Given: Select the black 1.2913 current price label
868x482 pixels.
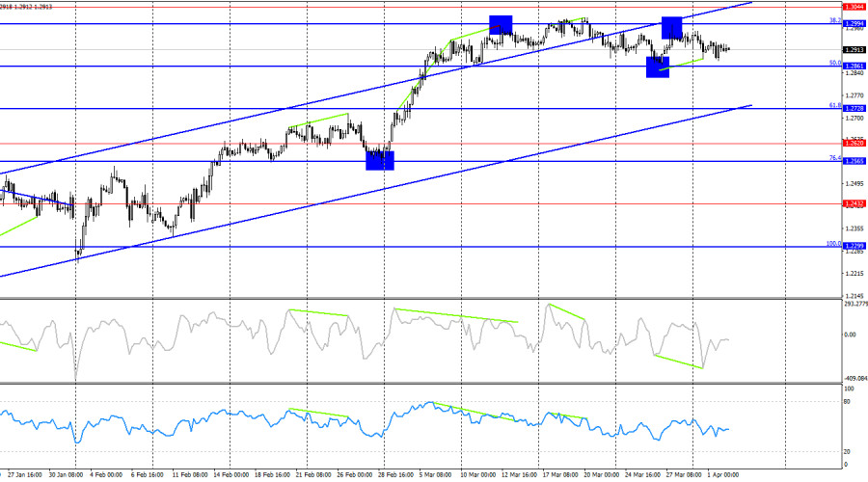Looking at the screenshot, I should 854,50.
